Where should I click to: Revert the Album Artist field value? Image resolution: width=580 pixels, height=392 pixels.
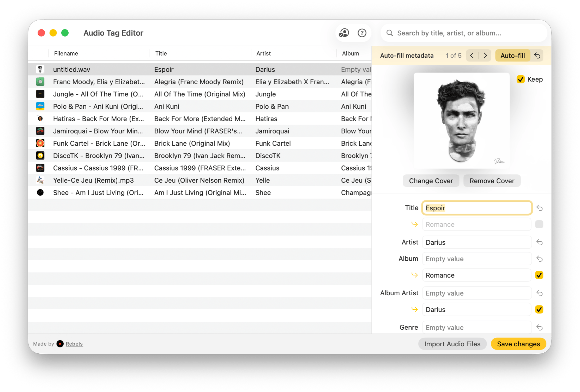point(539,293)
